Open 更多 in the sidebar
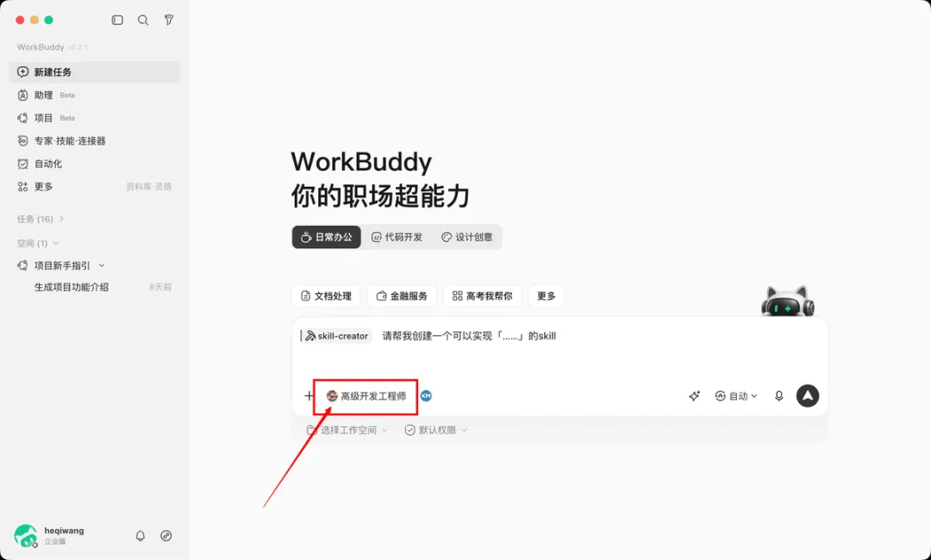Viewport: 931px width, 560px height. click(x=95, y=186)
